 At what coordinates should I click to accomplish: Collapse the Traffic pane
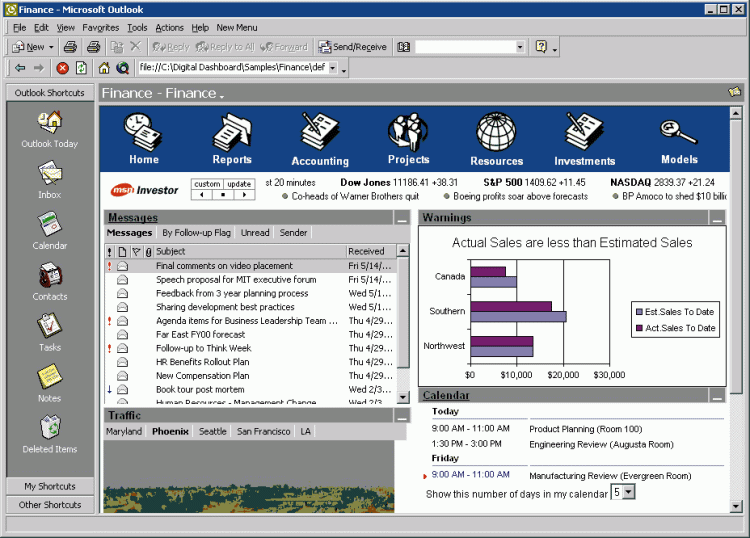(402, 416)
